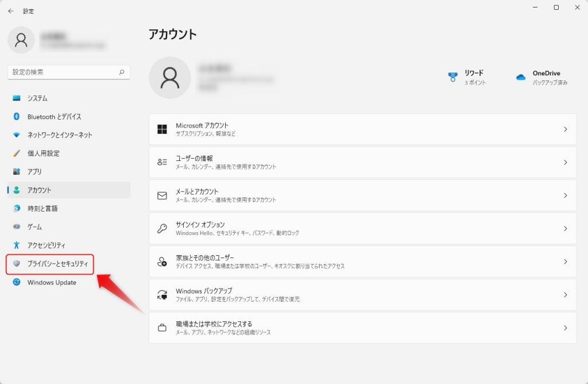Click the search magnifier icon
The image size is (588, 384).
click(x=122, y=72)
